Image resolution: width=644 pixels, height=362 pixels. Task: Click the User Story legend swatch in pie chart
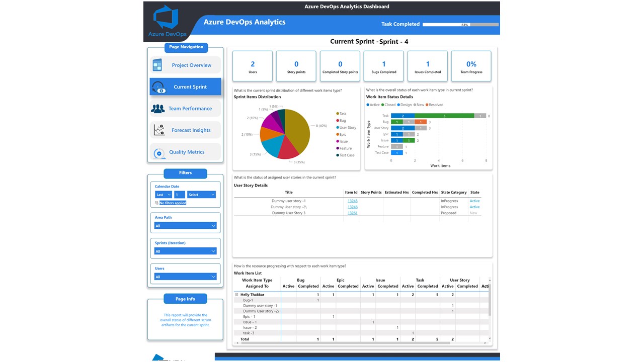(338, 128)
